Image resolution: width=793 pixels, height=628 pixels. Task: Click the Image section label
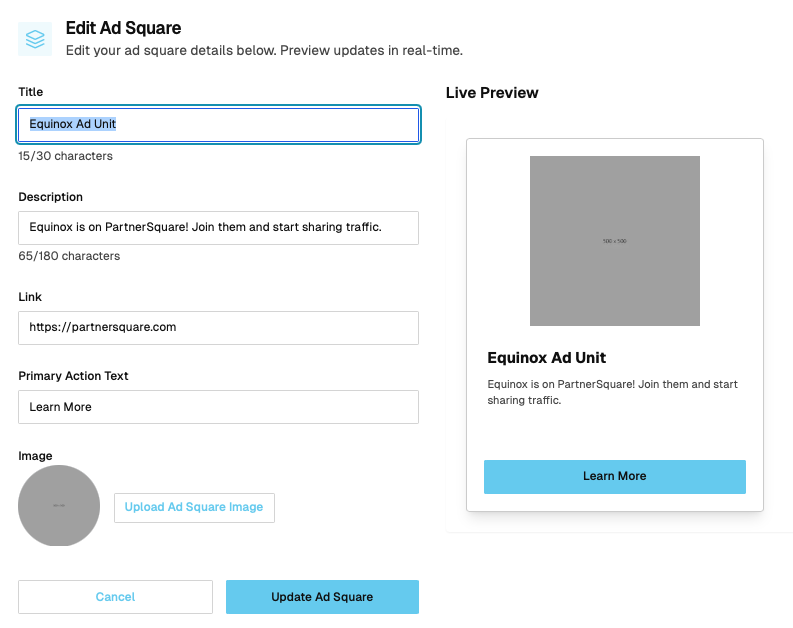pyautogui.click(x=35, y=456)
